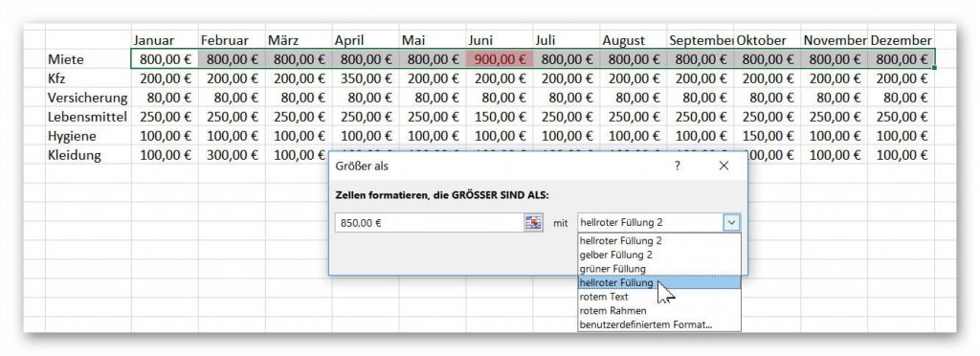
Task: Click Lebensmittel Dezember 250,00 € cell
Action: [901, 117]
